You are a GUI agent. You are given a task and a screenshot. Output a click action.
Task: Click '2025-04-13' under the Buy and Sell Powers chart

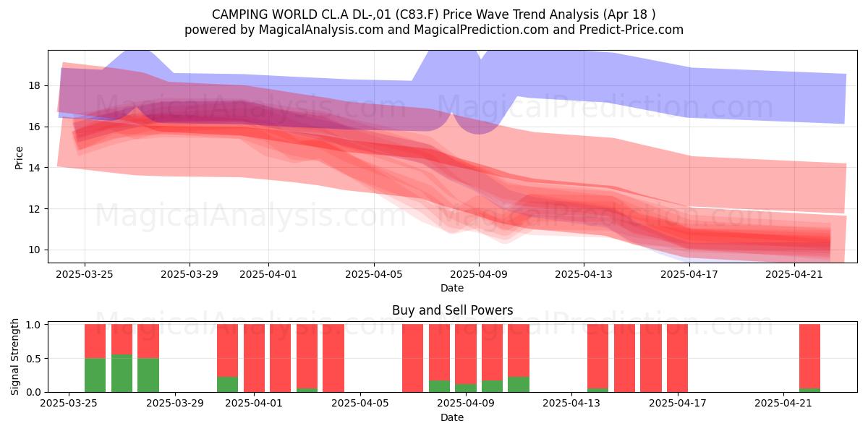571,404
